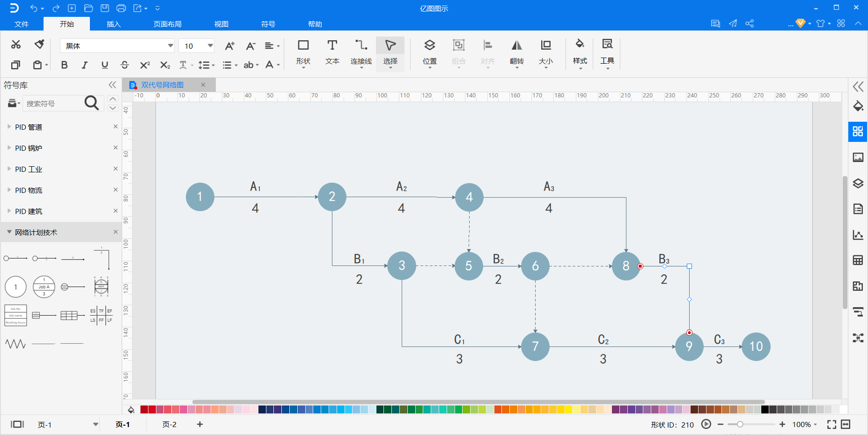Click the Undo arrow in title bar

(x=34, y=8)
